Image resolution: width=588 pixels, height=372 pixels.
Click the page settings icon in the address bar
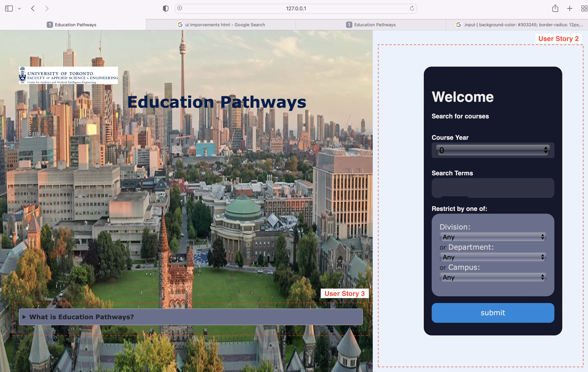(x=180, y=8)
